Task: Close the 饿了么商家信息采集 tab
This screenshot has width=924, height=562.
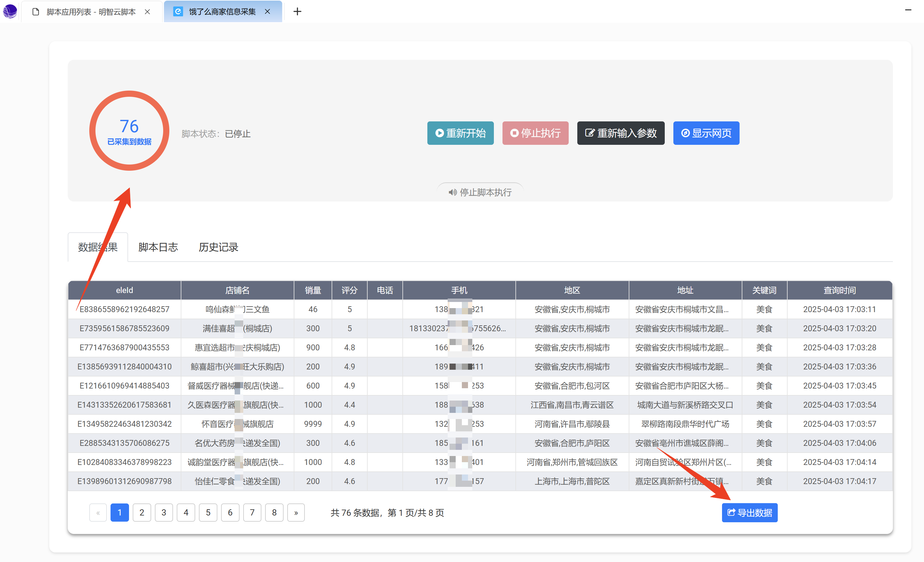Action: 267,12
